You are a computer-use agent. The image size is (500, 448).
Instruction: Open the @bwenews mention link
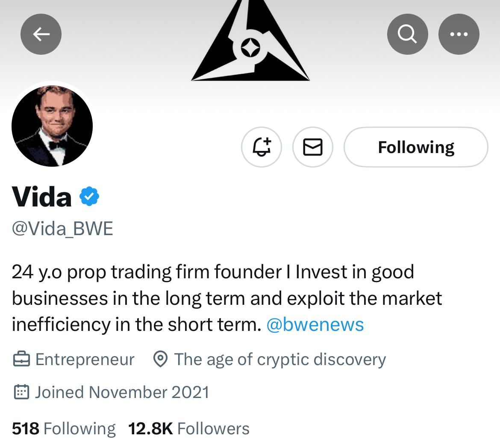(x=315, y=325)
